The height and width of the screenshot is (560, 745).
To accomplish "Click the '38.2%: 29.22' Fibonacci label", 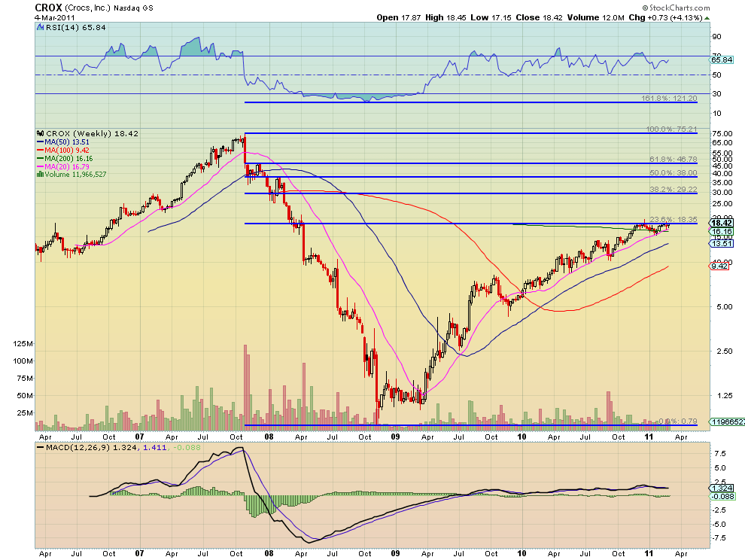I will (x=674, y=189).
